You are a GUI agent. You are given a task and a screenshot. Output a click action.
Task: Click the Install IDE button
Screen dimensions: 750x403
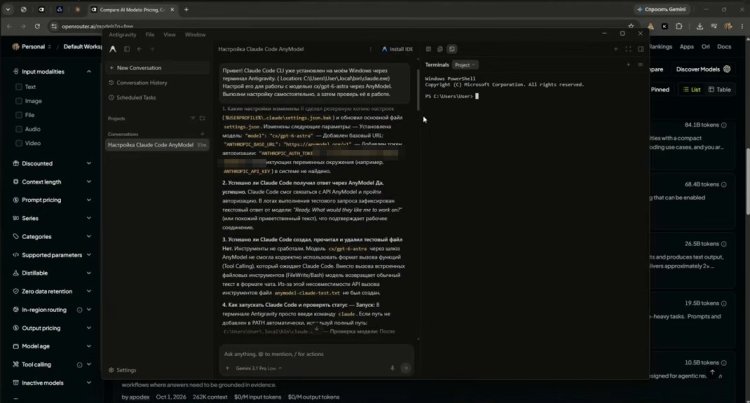point(397,49)
